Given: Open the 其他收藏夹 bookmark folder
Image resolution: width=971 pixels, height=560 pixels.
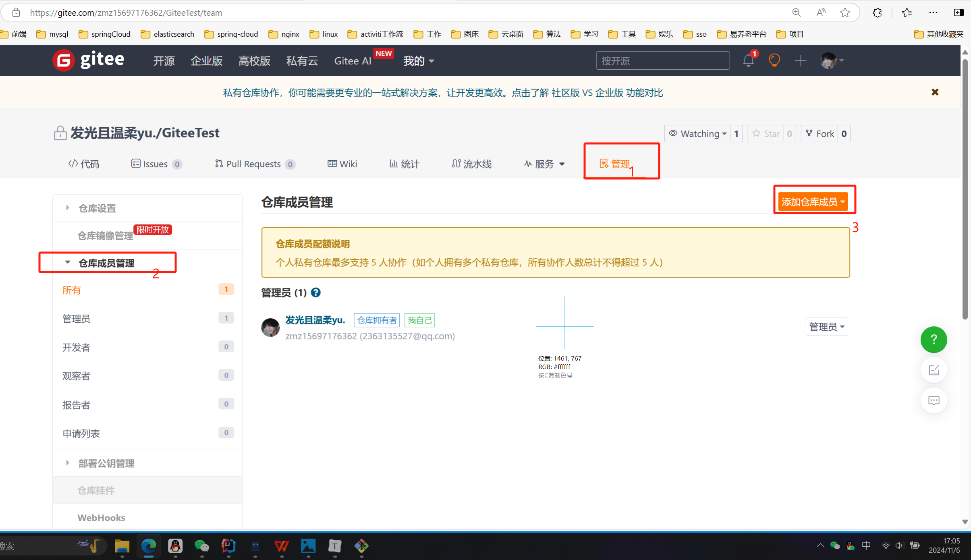Looking at the screenshot, I should (x=939, y=34).
